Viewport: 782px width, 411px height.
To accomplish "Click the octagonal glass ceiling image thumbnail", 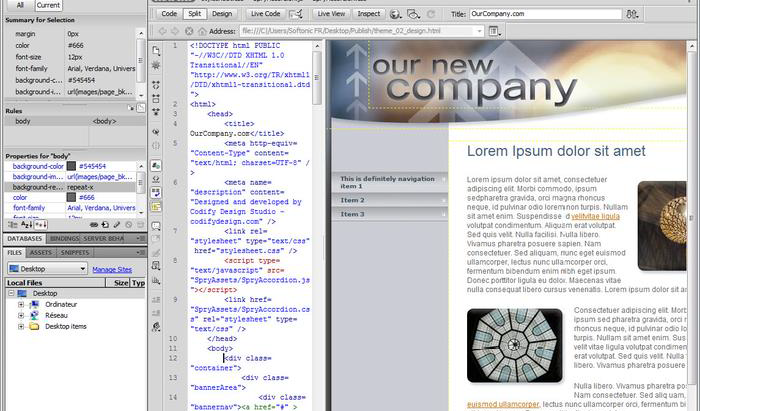I will coord(515,345).
